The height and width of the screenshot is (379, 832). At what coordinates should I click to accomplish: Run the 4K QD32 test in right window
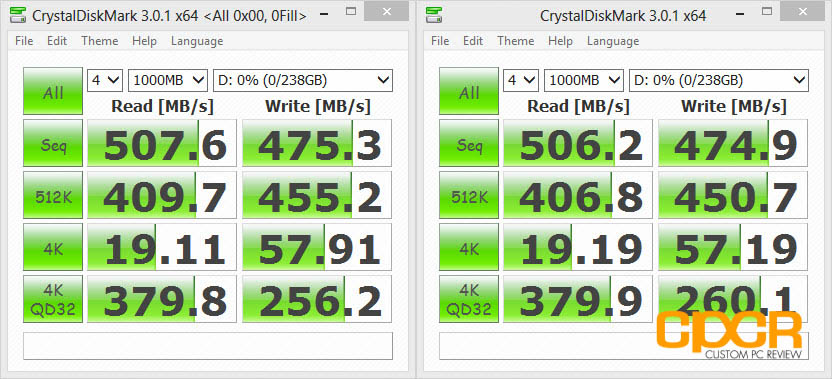tap(469, 299)
